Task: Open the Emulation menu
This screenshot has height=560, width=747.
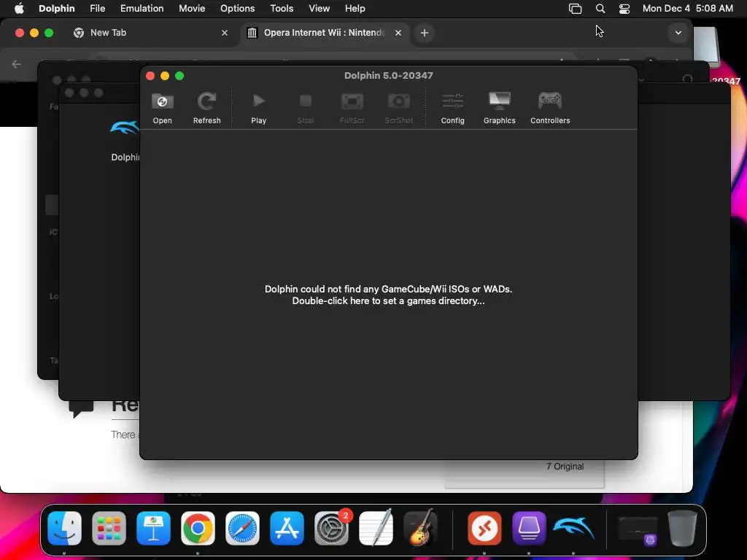Action: click(142, 9)
